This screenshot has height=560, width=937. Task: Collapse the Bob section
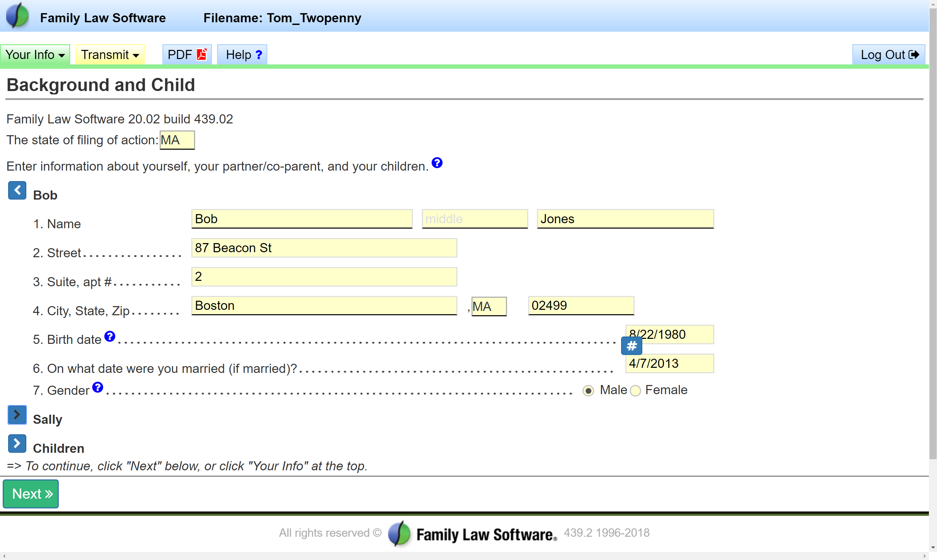coord(17,190)
